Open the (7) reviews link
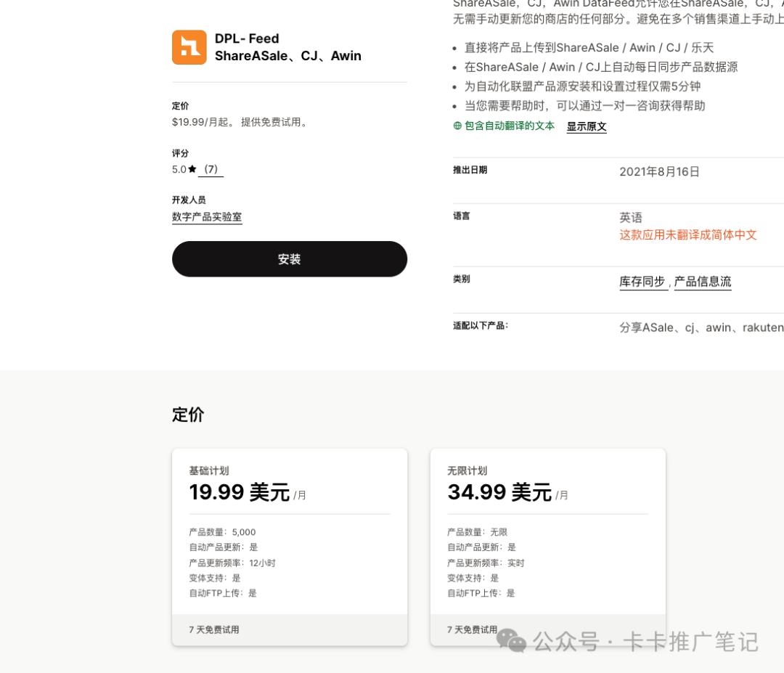Image resolution: width=784 pixels, height=673 pixels. [211, 169]
